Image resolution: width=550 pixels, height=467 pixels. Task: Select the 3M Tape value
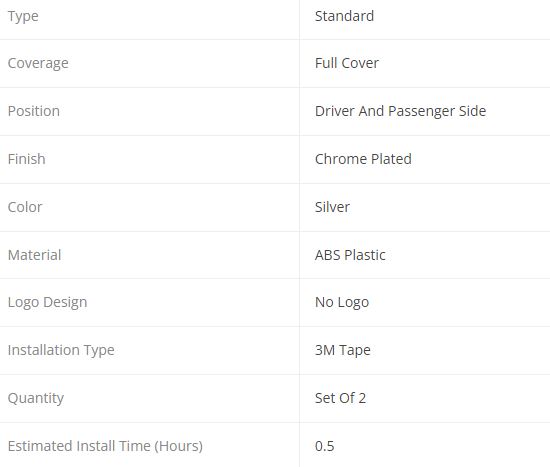point(342,351)
